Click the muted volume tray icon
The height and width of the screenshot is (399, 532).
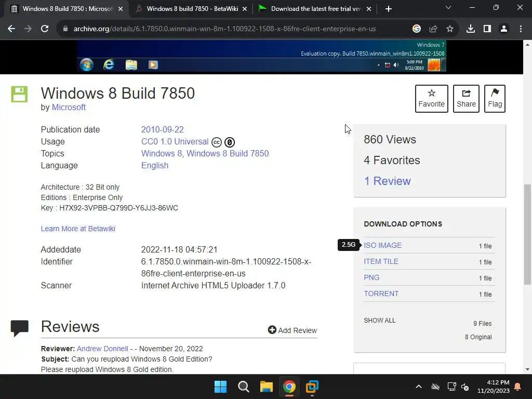[465, 387]
